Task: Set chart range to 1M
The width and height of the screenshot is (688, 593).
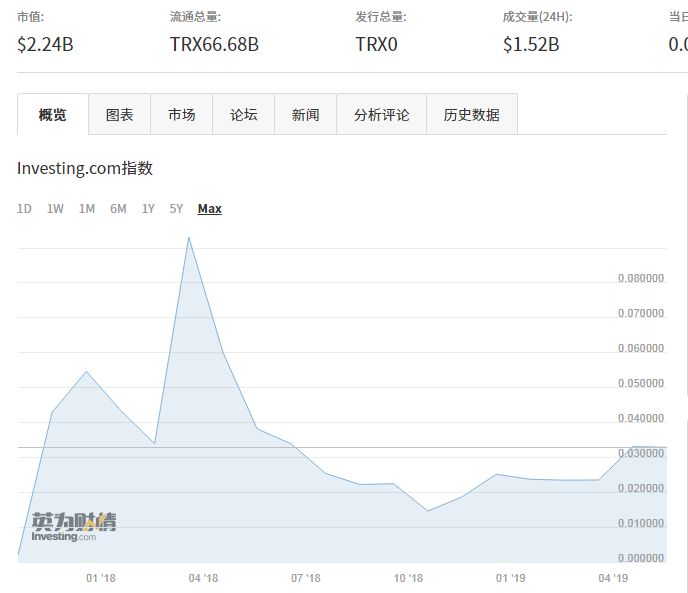Action: pos(87,208)
